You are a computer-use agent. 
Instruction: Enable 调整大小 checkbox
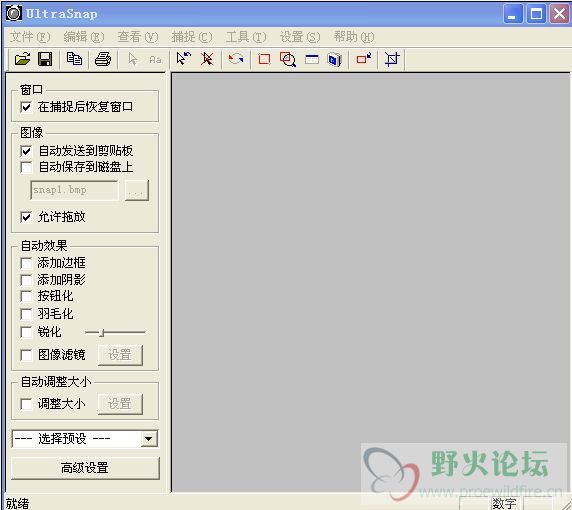[x=26, y=404]
